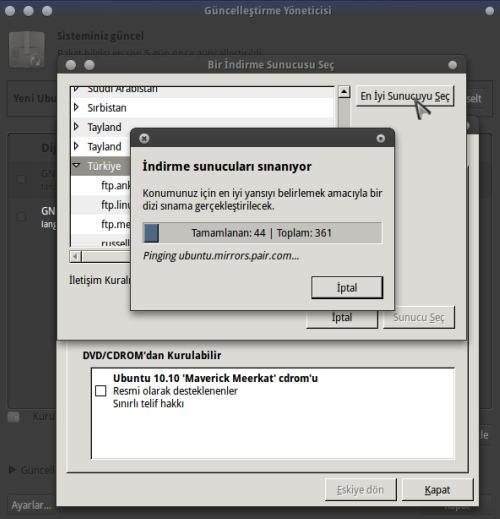This screenshot has height=519, width=500.
Task: Expand the Suudi Arabistan row
Action: pos(76,89)
